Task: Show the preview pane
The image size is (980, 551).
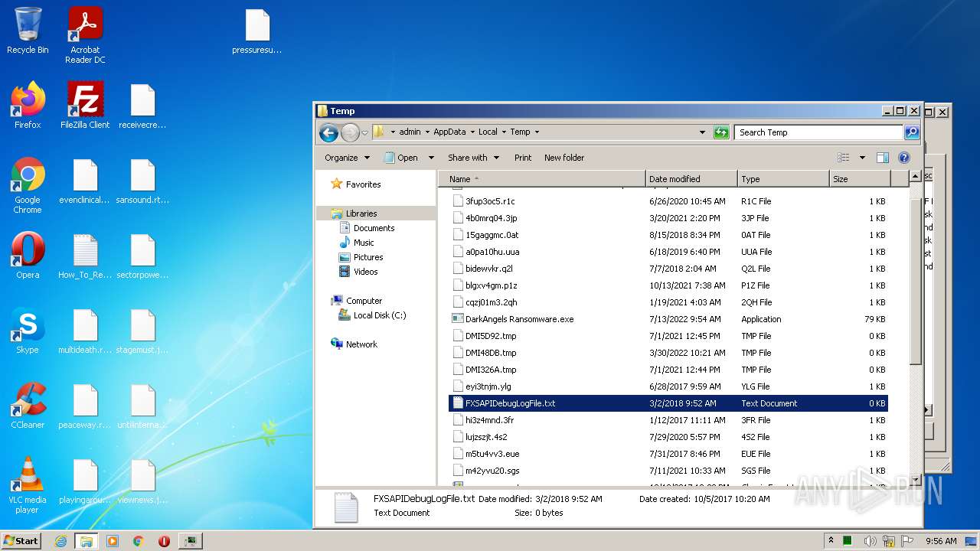Action: click(x=882, y=158)
